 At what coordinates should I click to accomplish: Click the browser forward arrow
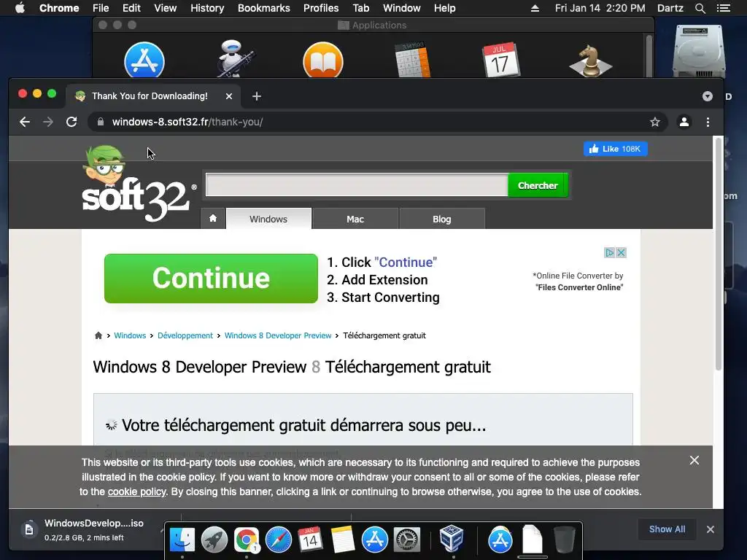pyautogui.click(x=48, y=122)
